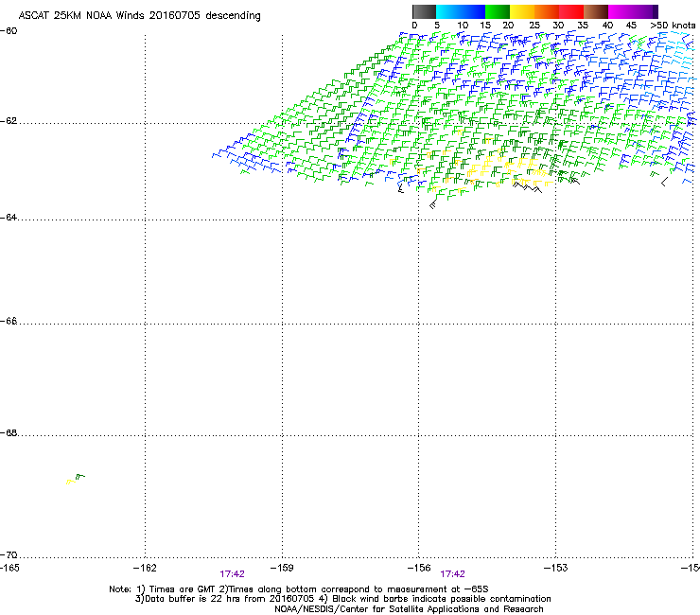Click the latitude label -64
Screen dimensions: 700x615
click(9, 218)
